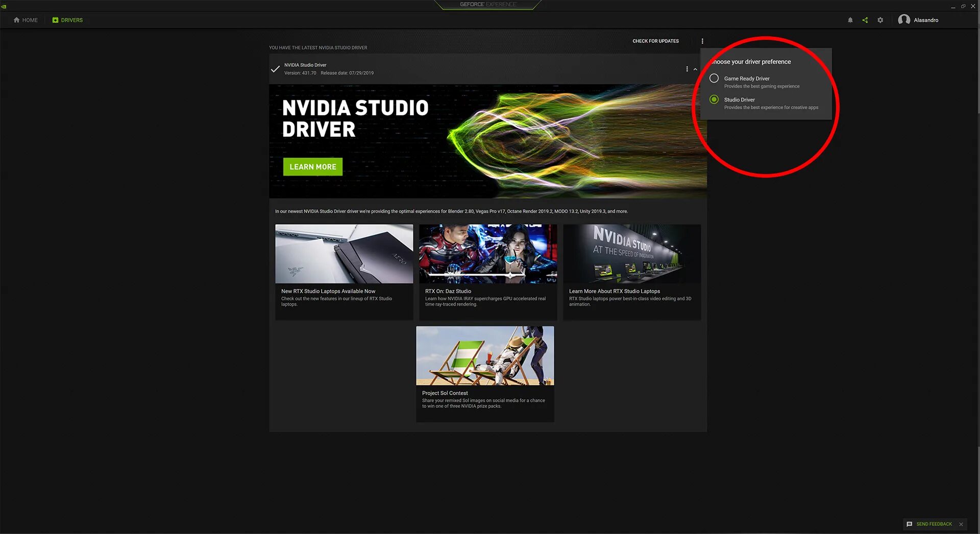Click the installed driver checkmark icon
Image resolution: width=980 pixels, height=534 pixels.
(x=275, y=69)
